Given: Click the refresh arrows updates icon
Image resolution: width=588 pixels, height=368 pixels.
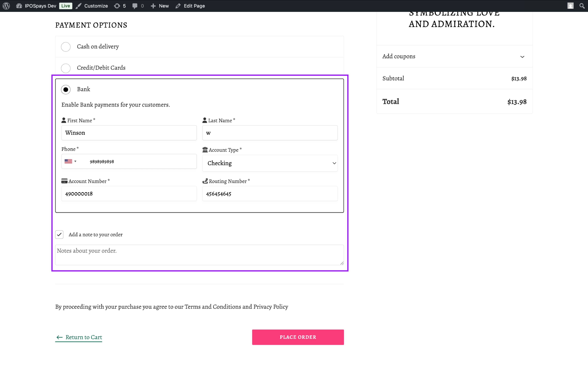Looking at the screenshot, I should [117, 6].
